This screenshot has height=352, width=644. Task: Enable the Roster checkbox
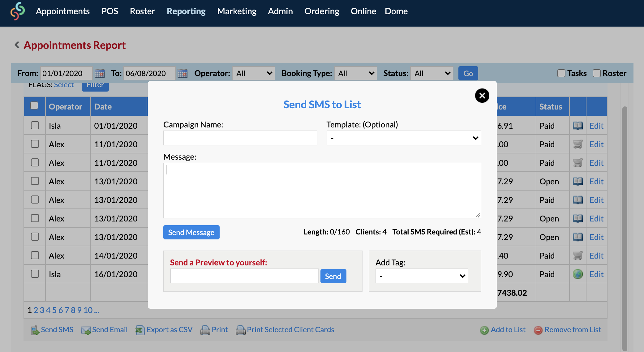(596, 73)
